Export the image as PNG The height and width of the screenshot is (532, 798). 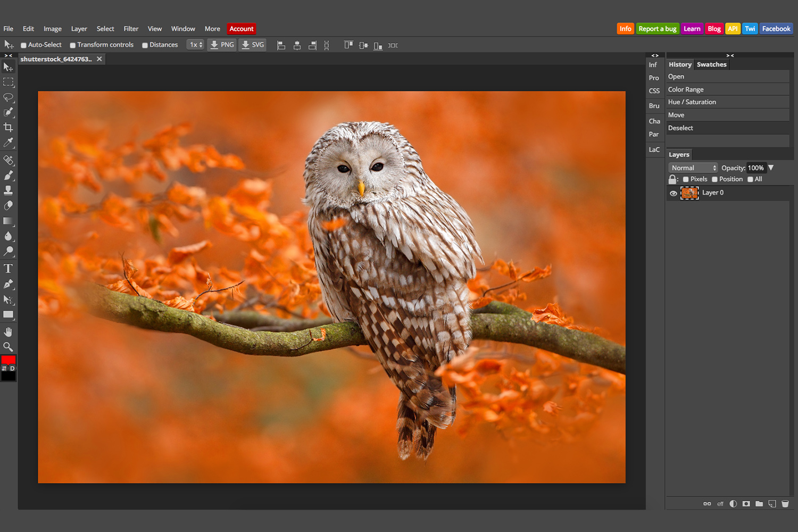[222, 45]
